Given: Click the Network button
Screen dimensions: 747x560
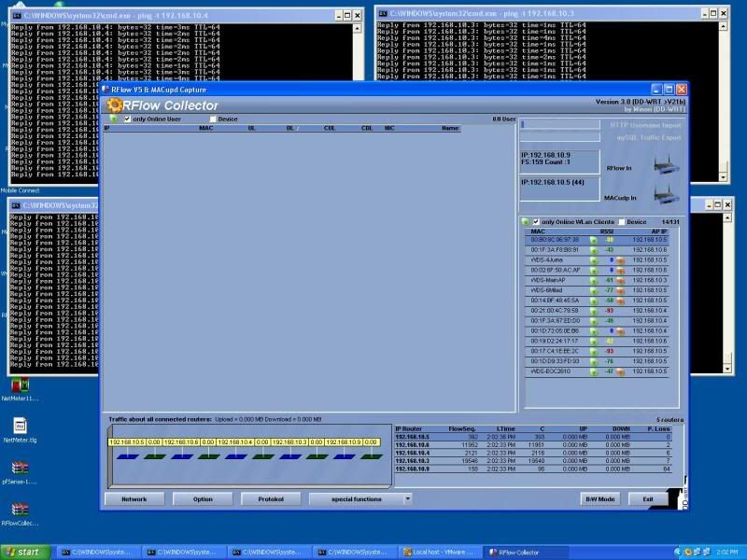Looking at the screenshot, I should point(134,499).
